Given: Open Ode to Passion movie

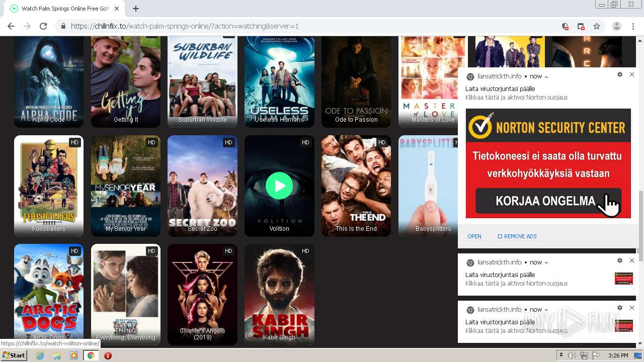Looking at the screenshot, I should pyautogui.click(x=356, y=81).
